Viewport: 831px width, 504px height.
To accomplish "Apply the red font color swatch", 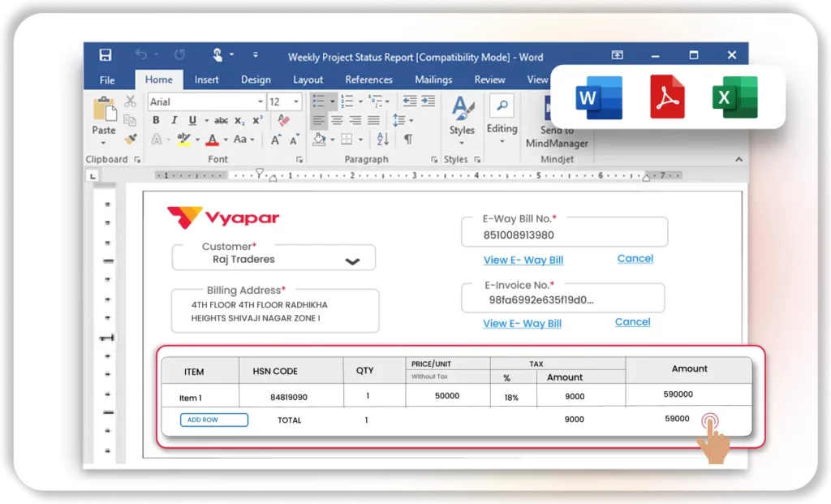I will (x=212, y=140).
